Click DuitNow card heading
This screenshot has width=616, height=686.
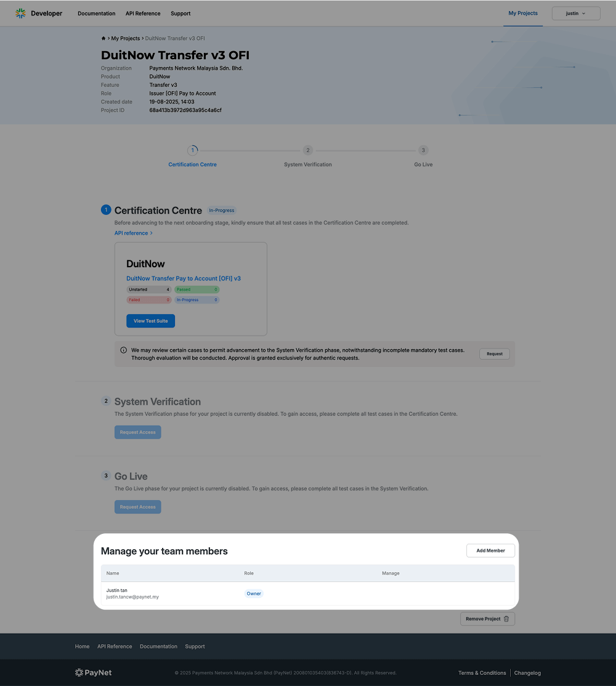[146, 264]
